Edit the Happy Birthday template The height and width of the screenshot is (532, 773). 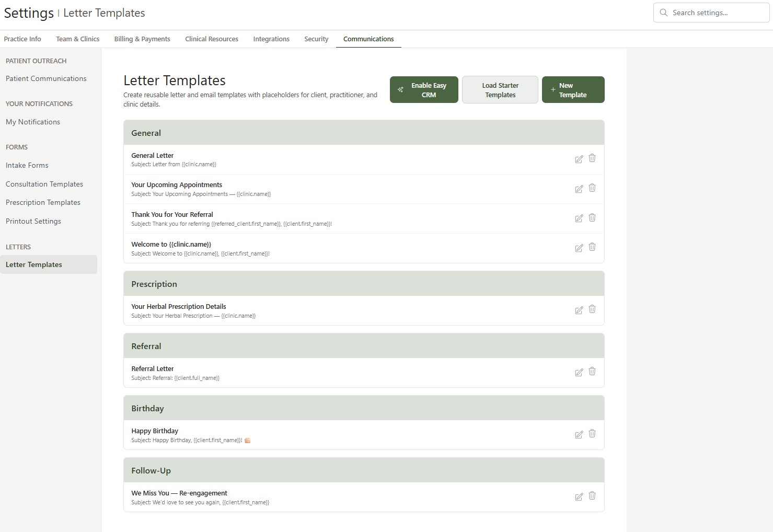click(x=579, y=434)
